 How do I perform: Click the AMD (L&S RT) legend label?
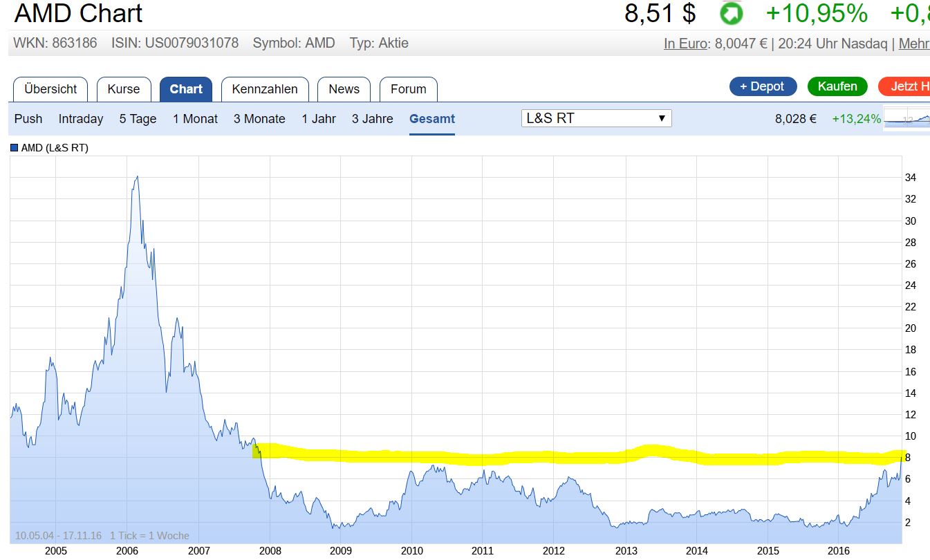(x=55, y=147)
